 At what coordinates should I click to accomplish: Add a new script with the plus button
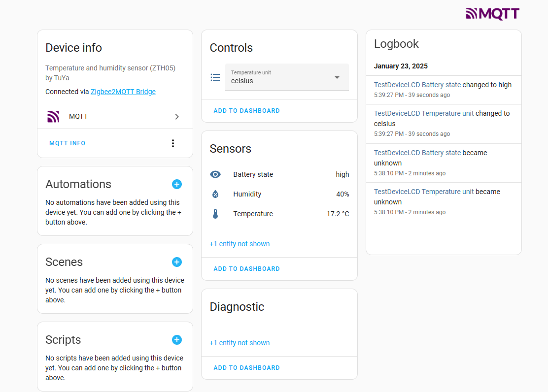(x=177, y=340)
